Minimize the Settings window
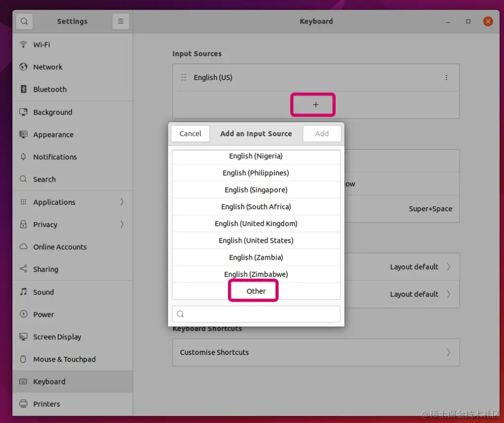The image size is (504, 423). pos(448,22)
